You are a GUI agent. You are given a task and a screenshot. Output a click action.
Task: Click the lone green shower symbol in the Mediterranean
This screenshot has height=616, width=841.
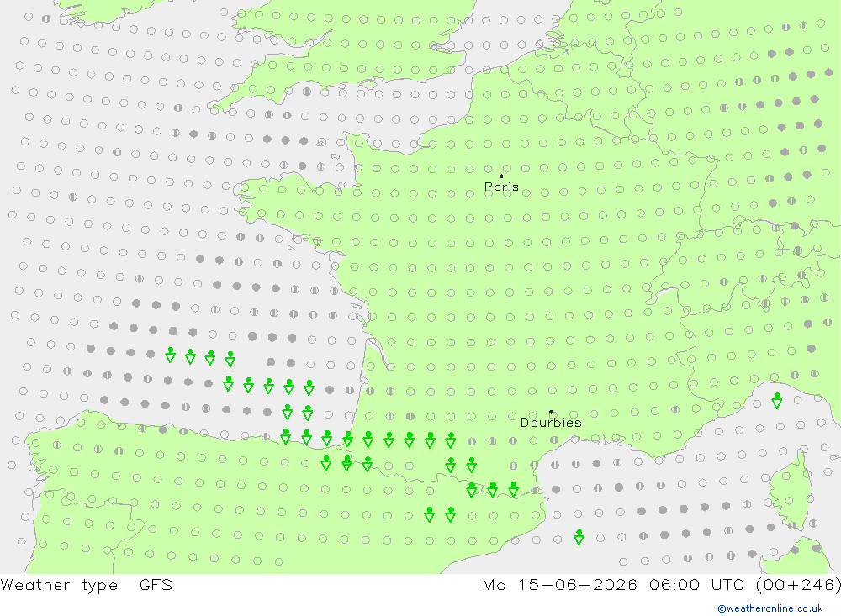(579, 537)
